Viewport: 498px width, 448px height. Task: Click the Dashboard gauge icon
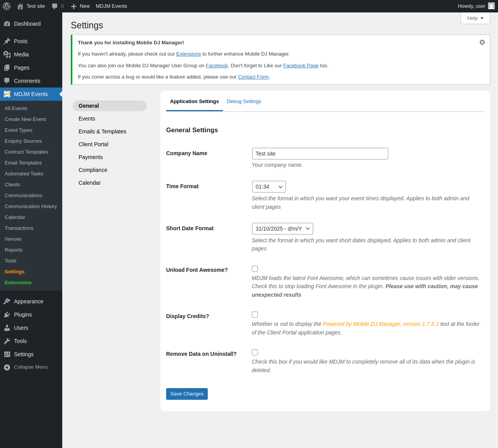click(7, 24)
